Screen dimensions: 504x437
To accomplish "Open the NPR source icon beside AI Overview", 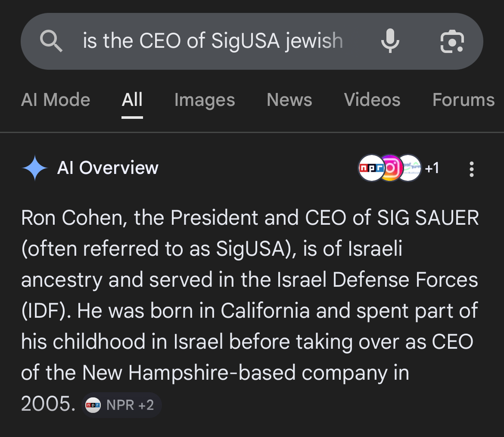I will coord(370,168).
